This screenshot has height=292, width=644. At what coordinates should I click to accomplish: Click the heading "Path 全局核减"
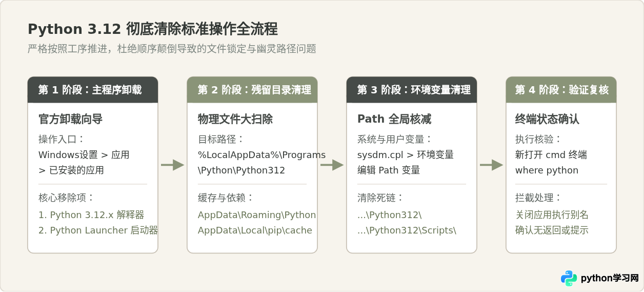click(x=394, y=119)
